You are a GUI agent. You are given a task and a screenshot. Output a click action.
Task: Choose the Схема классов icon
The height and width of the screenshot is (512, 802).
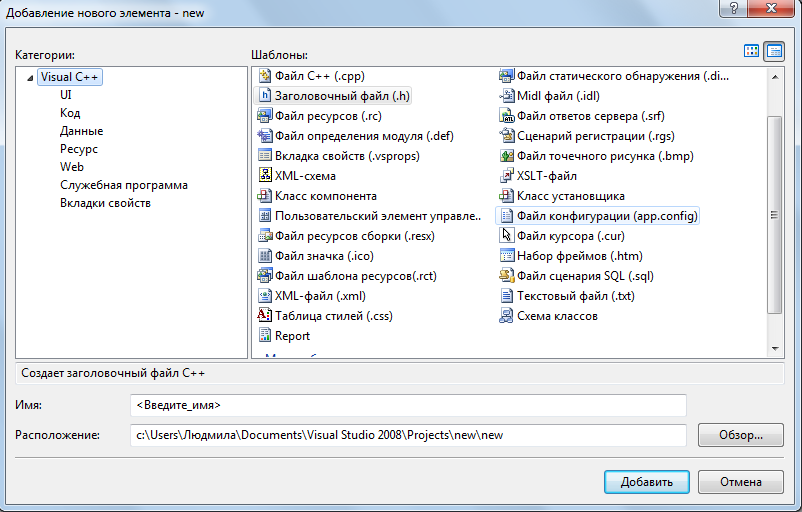point(506,316)
